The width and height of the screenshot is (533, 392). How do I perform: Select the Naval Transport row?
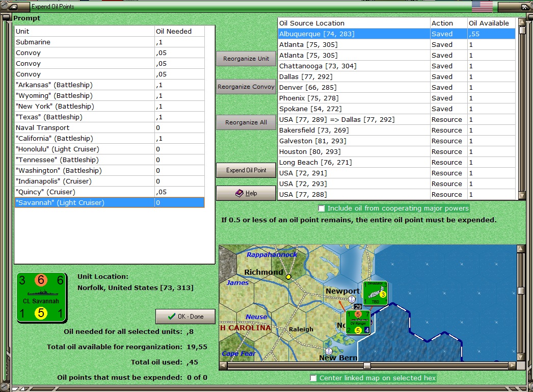pos(110,128)
